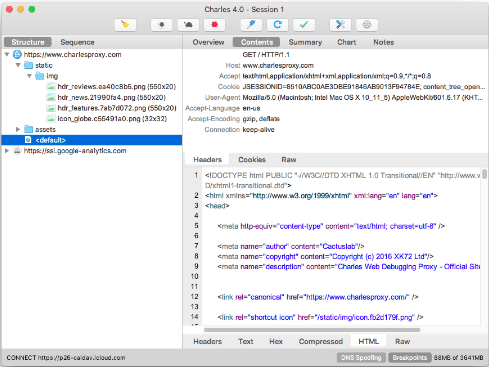
Task: Click line 7 meta author code line
Action: 291,246
